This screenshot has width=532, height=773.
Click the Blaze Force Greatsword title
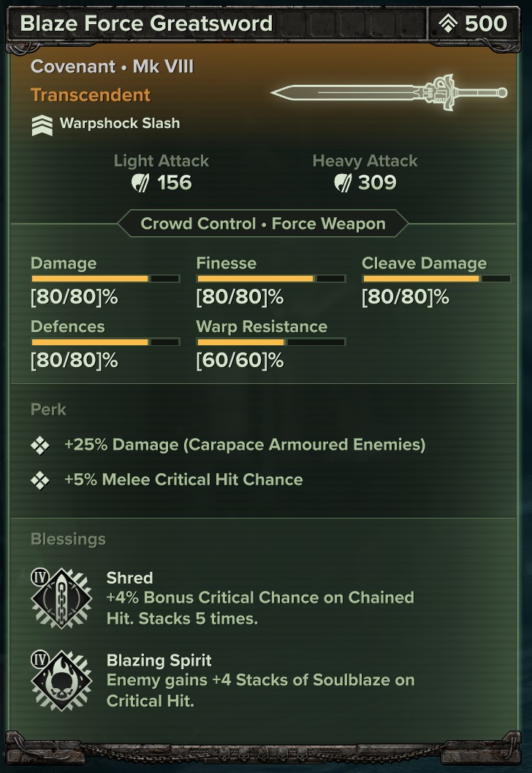pos(146,23)
